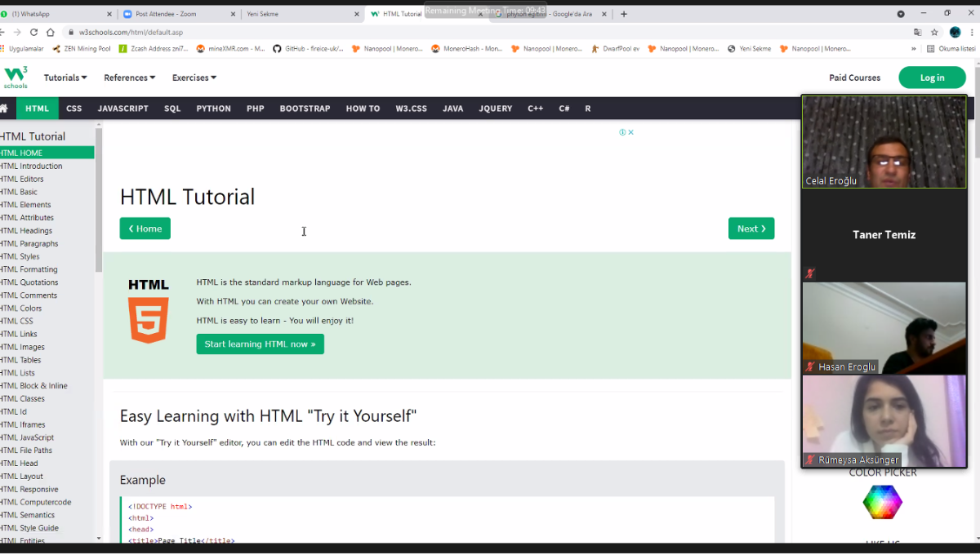
Task: Expand the References dropdown menu
Action: (x=130, y=78)
